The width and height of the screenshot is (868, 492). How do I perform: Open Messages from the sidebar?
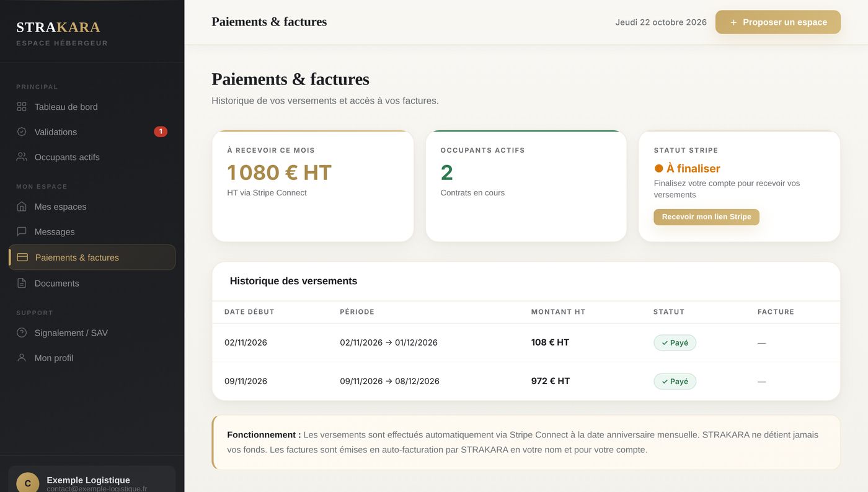tap(92, 231)
